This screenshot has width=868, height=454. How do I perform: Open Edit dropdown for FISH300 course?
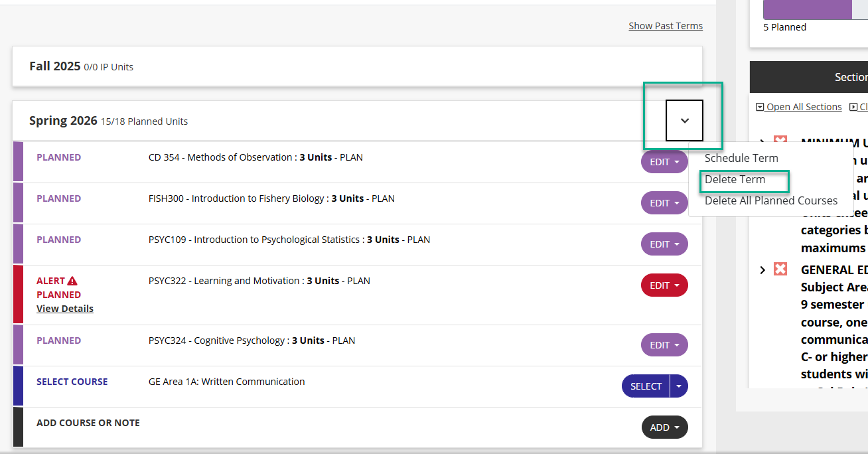(x=664, y=203)
